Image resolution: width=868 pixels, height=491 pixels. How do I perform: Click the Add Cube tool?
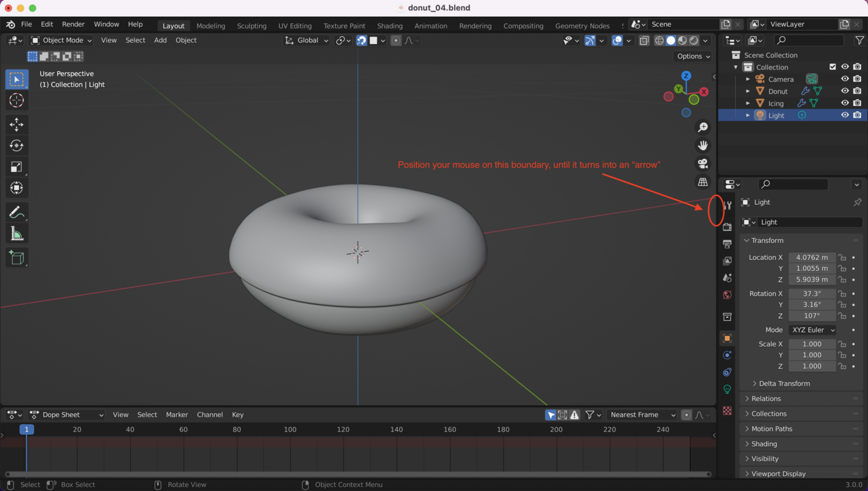[17, 258]
